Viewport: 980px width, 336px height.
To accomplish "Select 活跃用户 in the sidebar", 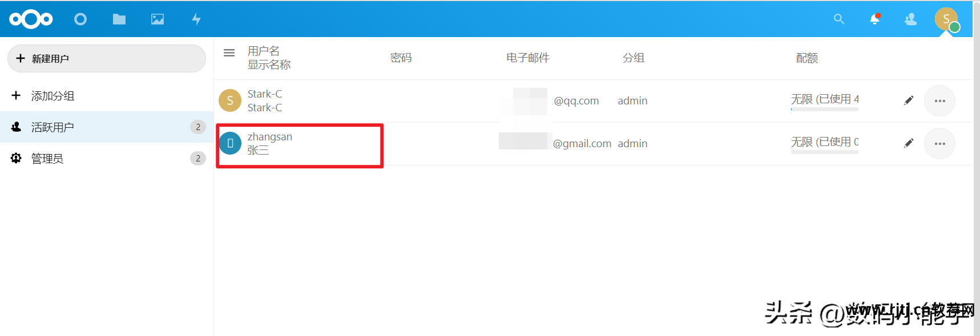I will point(107,127).
